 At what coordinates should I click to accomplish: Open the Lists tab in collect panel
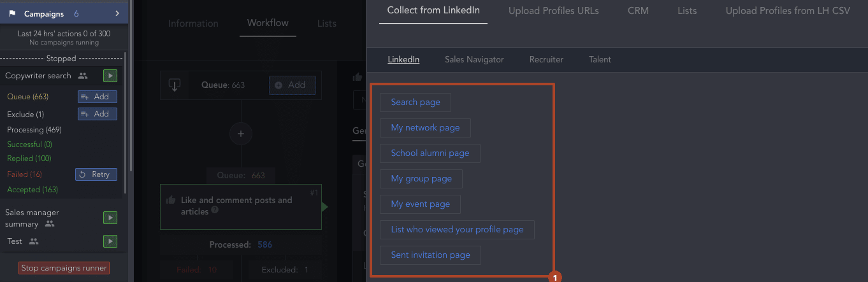[x=687, y=10]
